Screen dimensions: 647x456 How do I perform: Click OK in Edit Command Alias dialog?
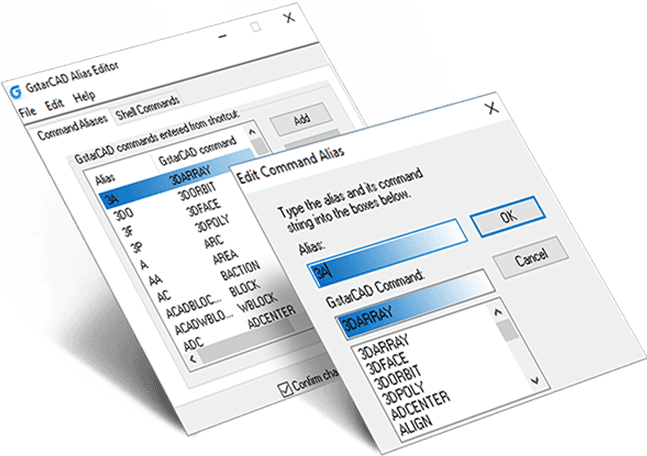click(x=508, y=216)
